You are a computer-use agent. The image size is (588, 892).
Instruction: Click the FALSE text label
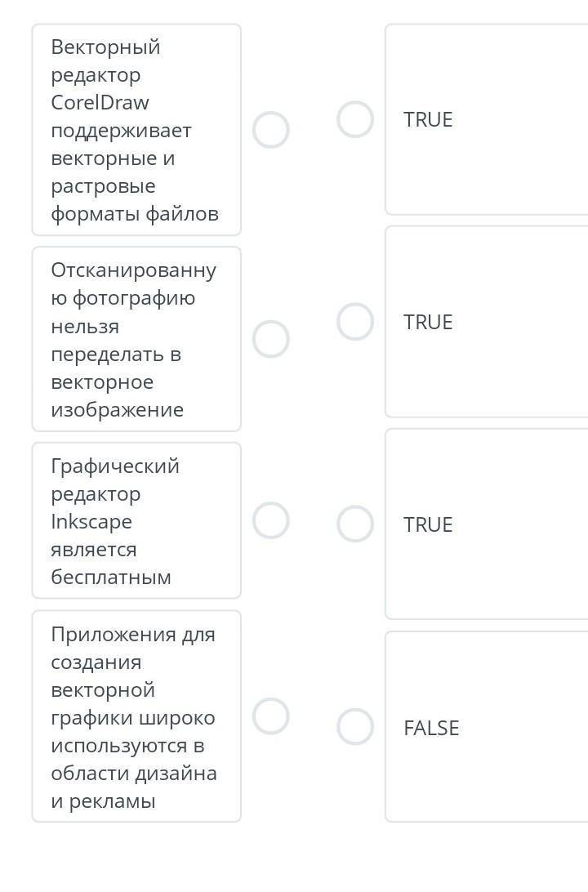point(431,728)
